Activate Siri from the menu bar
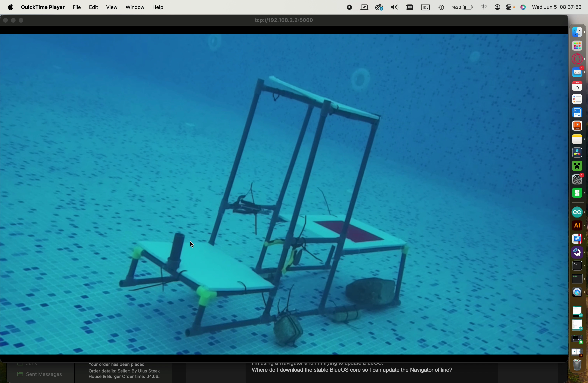This screenshot has width=588, height=383. point(523,8)
